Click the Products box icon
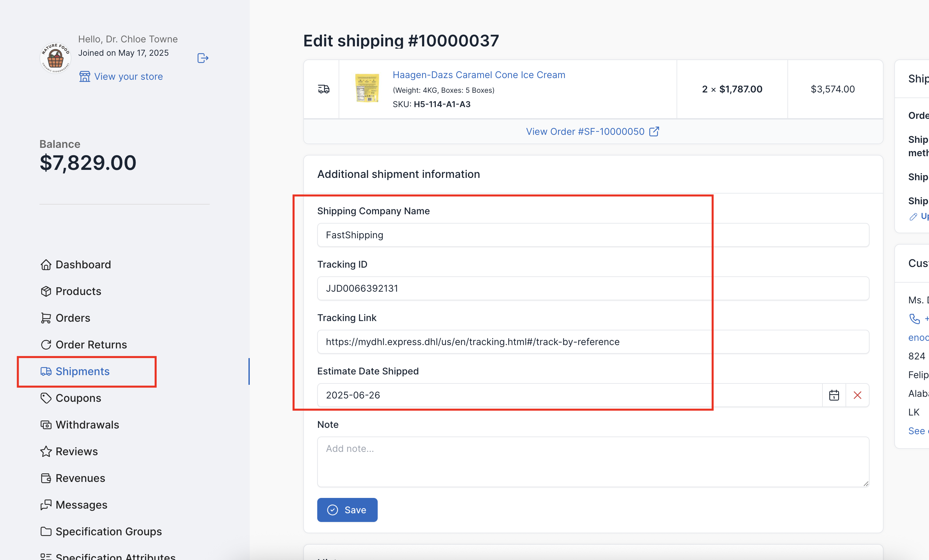Screen dimensions: 929x560 (x=46, y=291)
